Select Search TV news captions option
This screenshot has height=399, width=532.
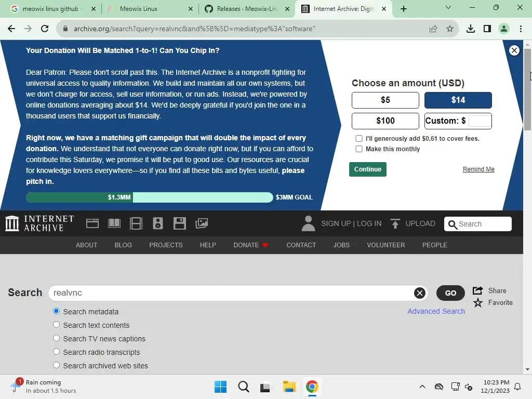[x=56, y=338]
